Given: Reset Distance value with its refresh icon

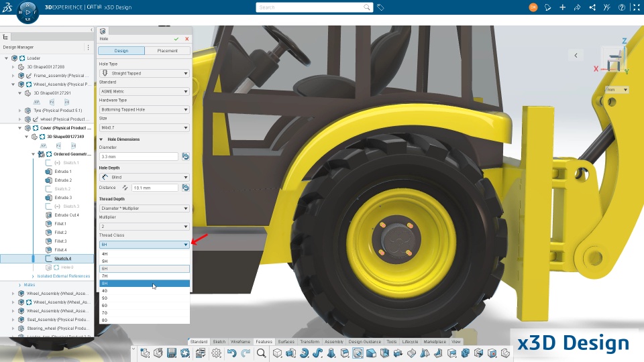Looking at the screenshot, I should pyautogui.click(x=186, y=188).
